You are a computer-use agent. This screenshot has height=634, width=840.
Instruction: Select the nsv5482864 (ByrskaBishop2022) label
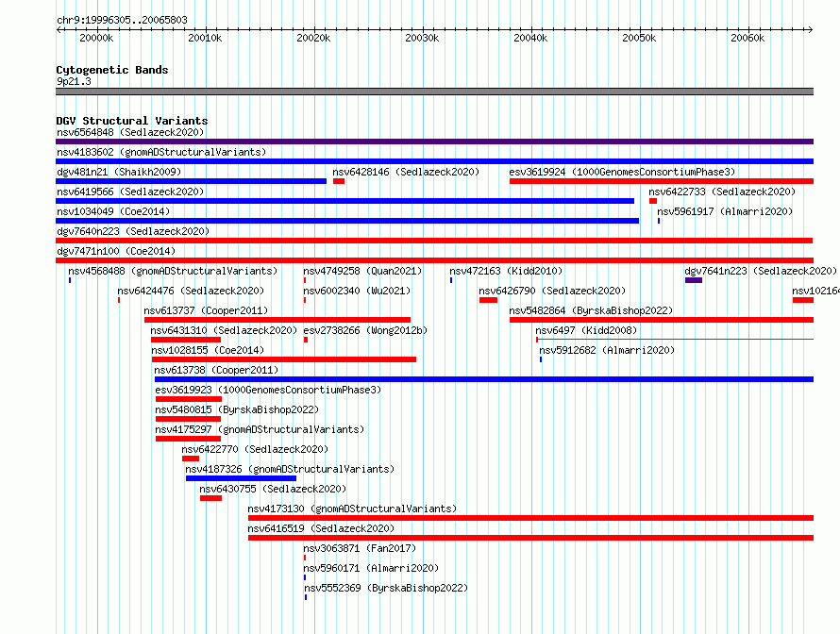tap(591, 310)
